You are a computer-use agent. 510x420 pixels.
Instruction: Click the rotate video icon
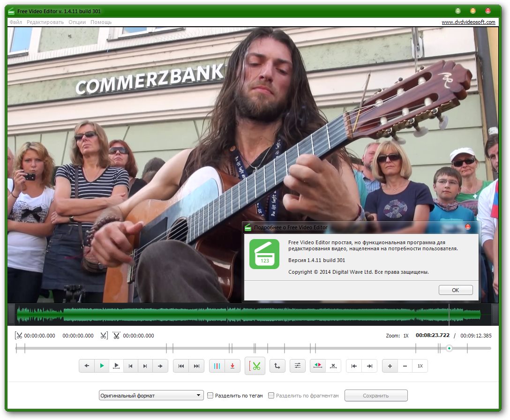[277, 366]
